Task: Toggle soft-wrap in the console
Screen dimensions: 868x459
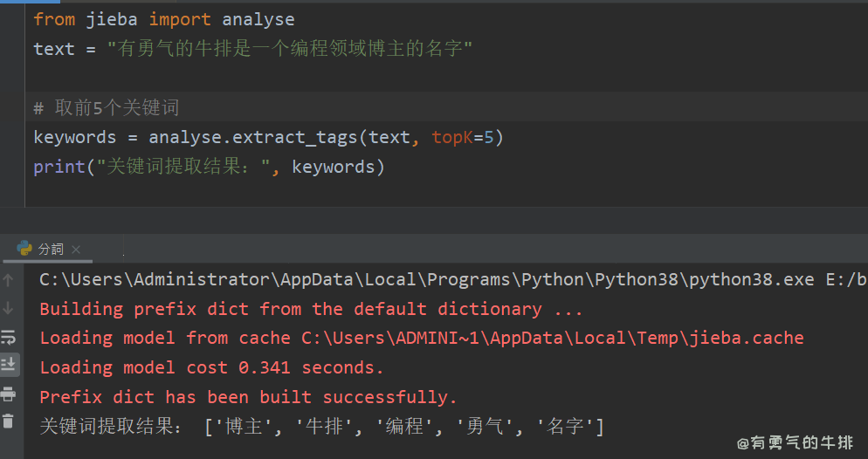Action: [9, 337]
